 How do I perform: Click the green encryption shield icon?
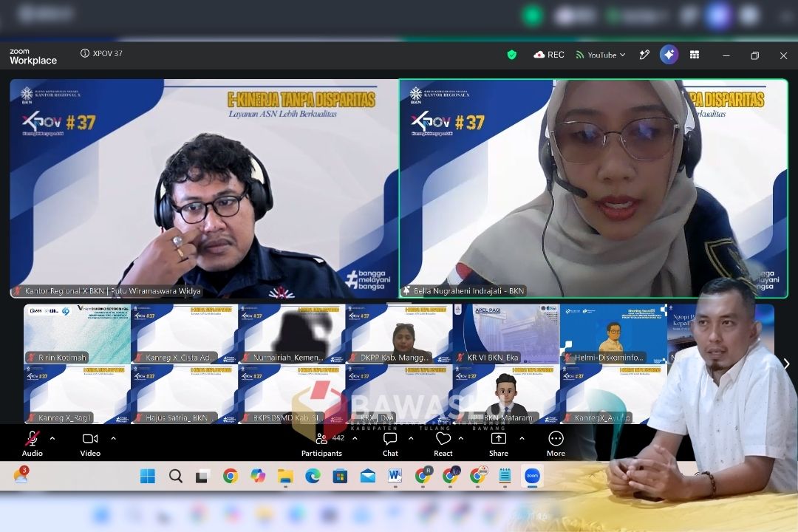(x=512, y=55)
